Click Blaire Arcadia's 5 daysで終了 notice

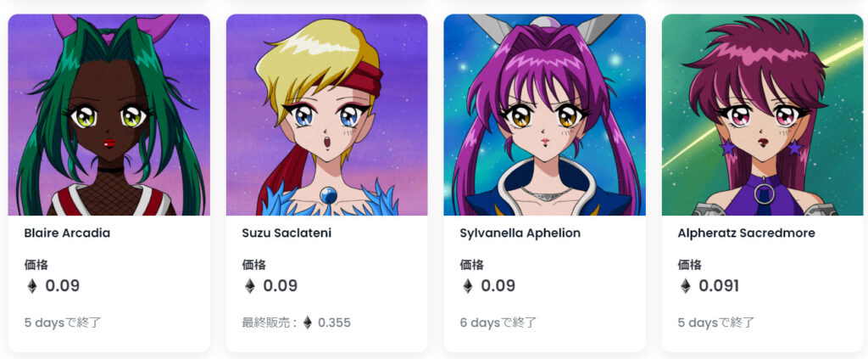click(63, 323)
